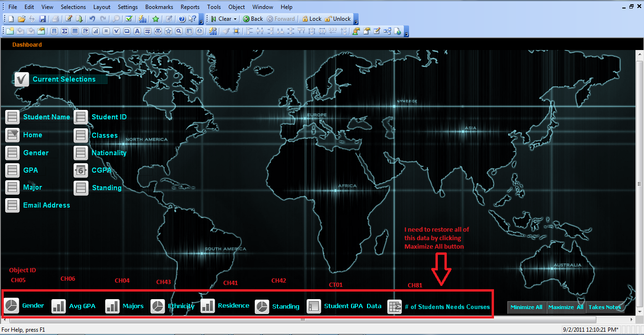Open the Table Viewer icon
The image size is (644, 335).
click(x=387, y=31)
